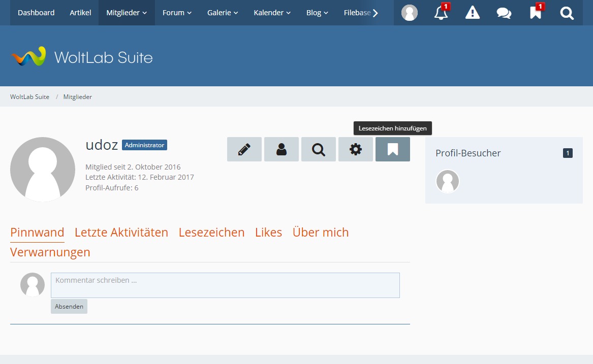Open the gear settings icon button
Screen dimensions: 593x364
click(356, 149)
